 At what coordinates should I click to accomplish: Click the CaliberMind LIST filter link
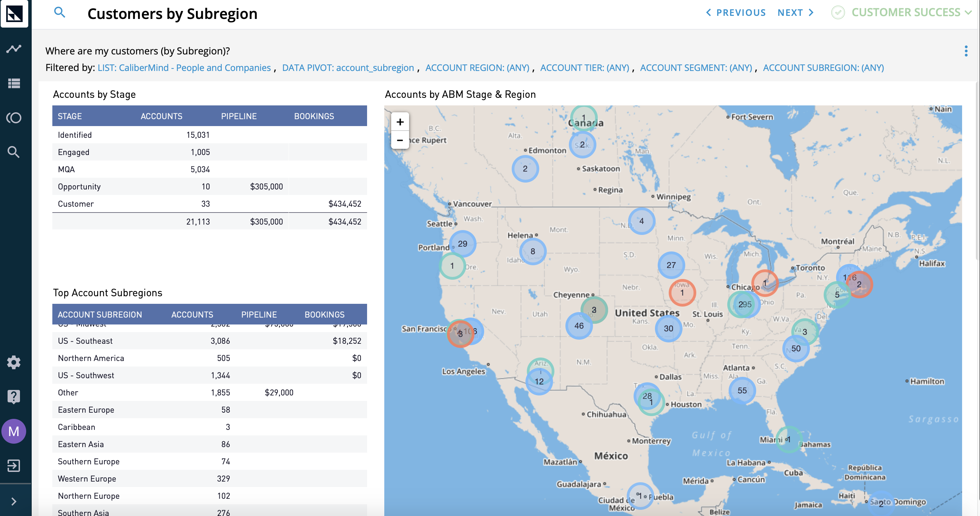(x=184, y=68)
